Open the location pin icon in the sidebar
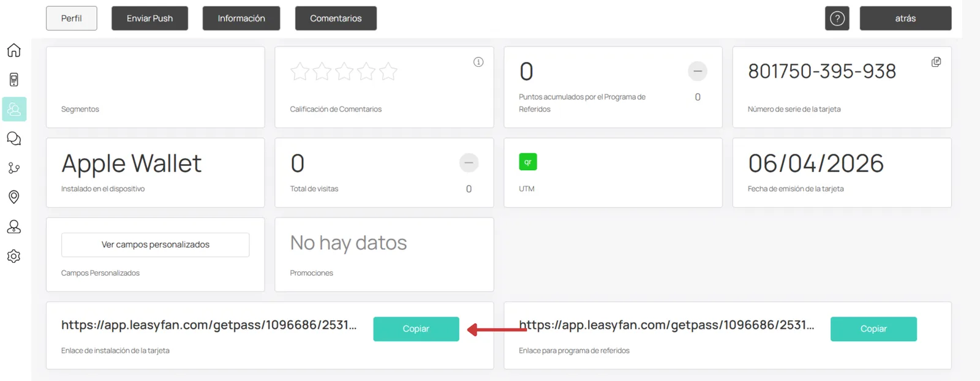This screenshot has width=980, height=381. 13,197
